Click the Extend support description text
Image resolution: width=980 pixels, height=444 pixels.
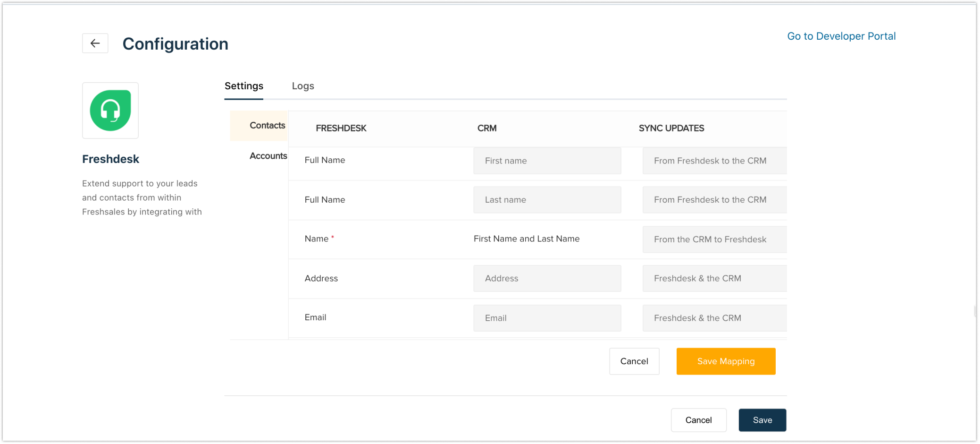pyautogui.click(x=142, y=197)
